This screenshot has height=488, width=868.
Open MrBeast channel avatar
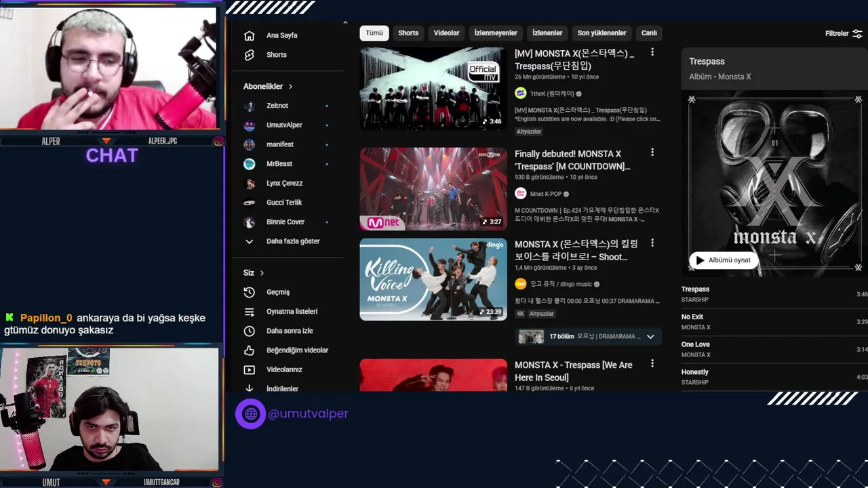[250, 164]
